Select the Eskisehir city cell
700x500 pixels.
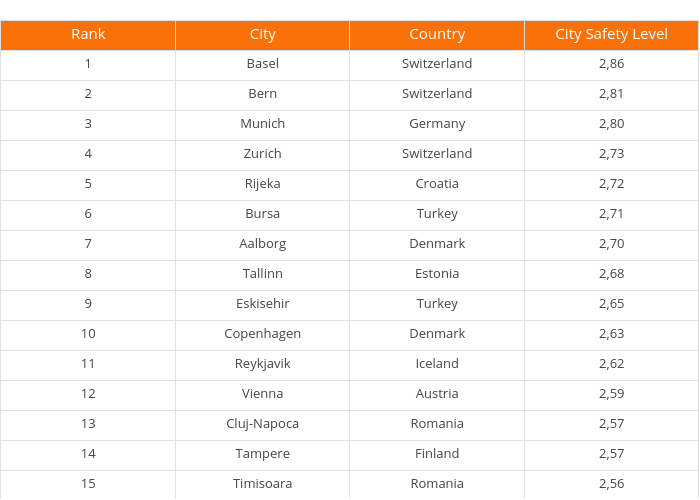coord(262,304)
